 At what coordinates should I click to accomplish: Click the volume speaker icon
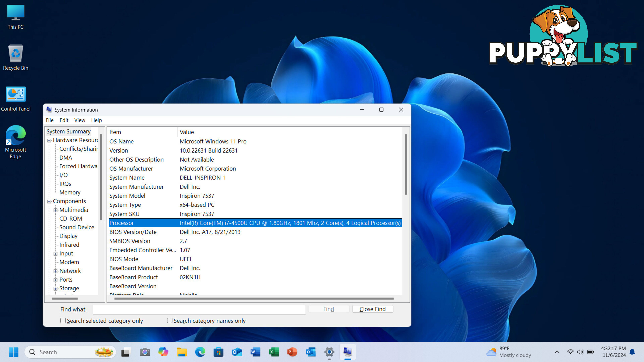(x=580, y=352)
